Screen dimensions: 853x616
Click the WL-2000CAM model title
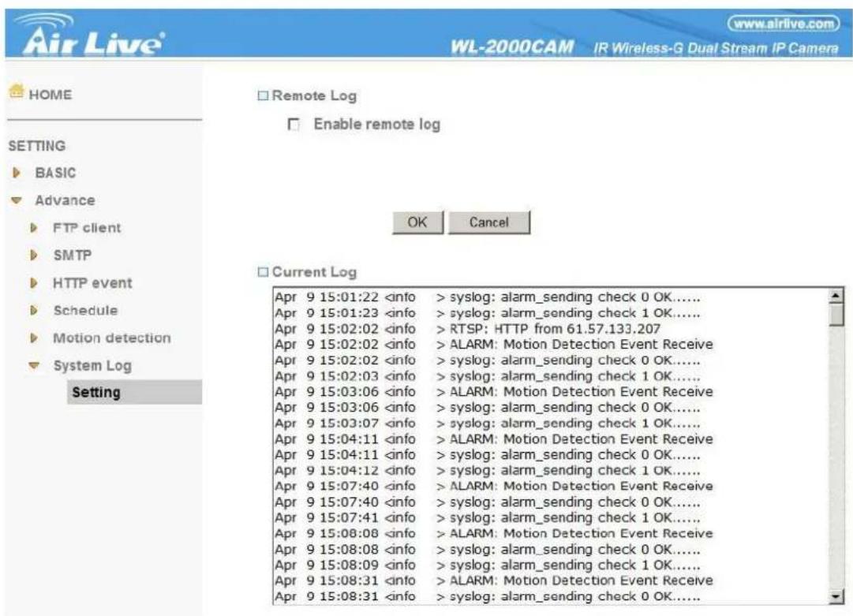[512, 47]
